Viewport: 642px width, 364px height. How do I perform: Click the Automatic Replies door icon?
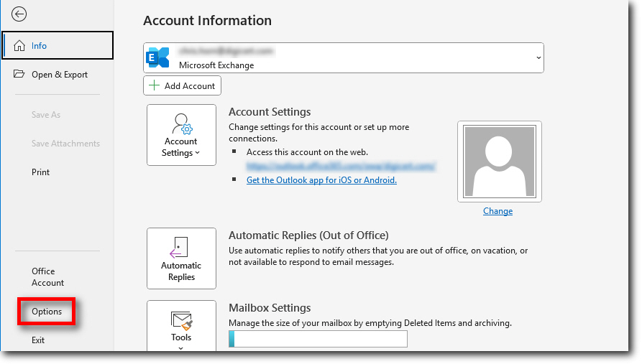click(179, 247)
